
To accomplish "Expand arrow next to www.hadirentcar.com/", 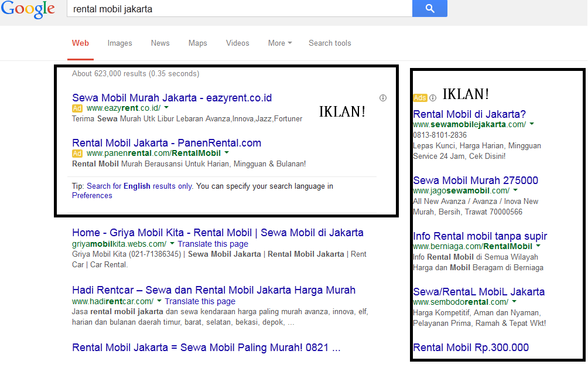I will [x=159, y=301].
